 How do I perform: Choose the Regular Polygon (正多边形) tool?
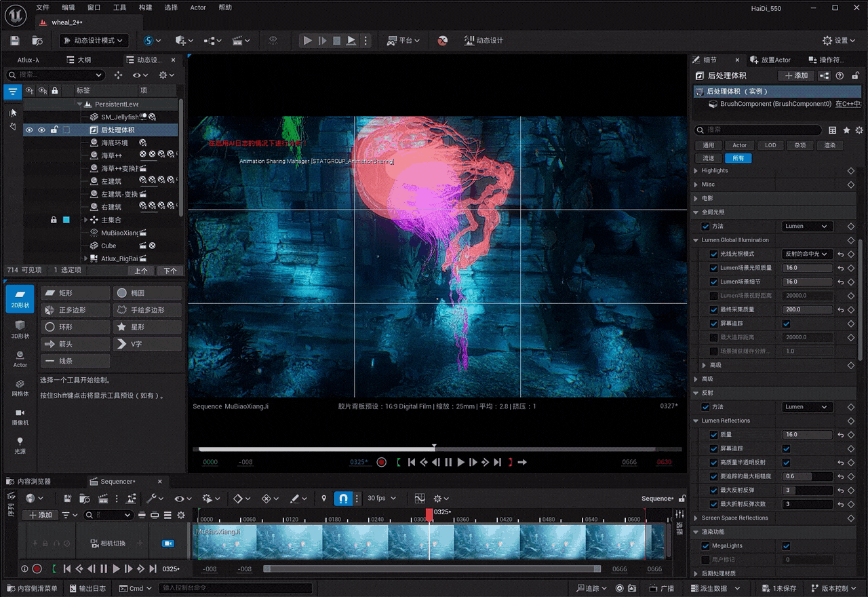tap(75, 310)
